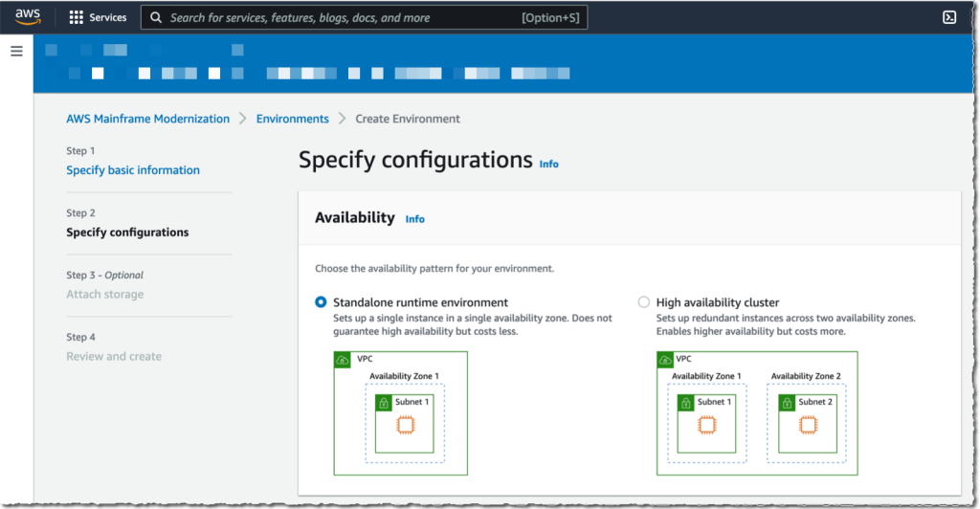The width and height of the screenshot is (980, 509).
Task: Click the Specify configurations step label
Action: 127,232
